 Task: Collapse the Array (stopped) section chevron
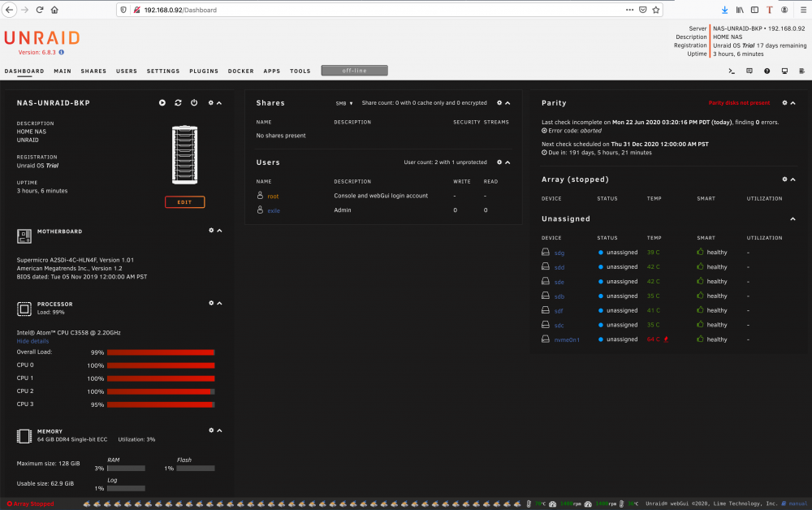(793, 179)
